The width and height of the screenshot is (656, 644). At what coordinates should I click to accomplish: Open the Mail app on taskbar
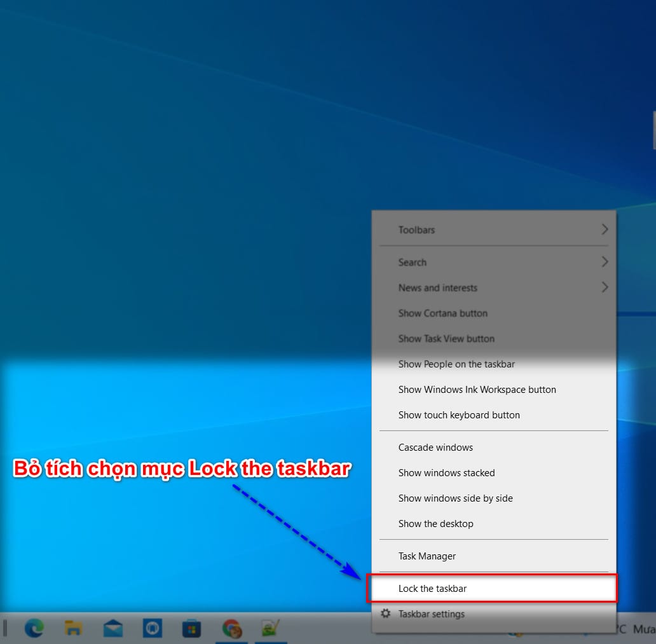click(113, 629)
